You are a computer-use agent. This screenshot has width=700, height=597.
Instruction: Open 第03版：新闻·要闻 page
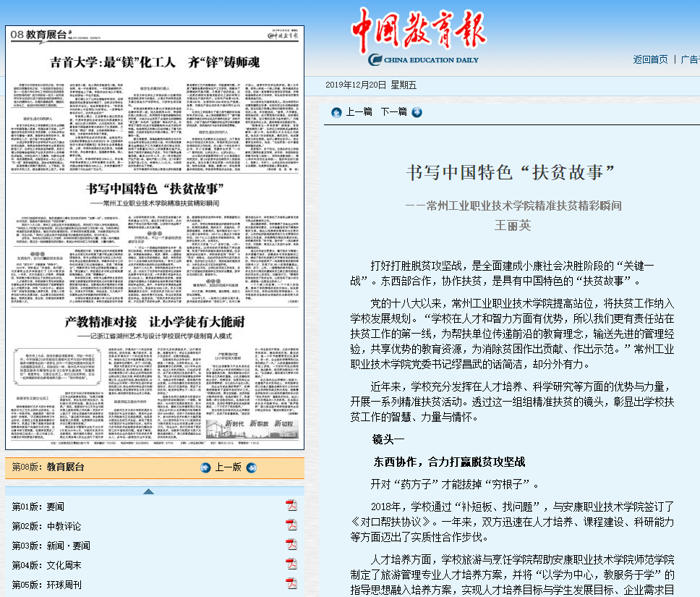click(x=51, y=546)
